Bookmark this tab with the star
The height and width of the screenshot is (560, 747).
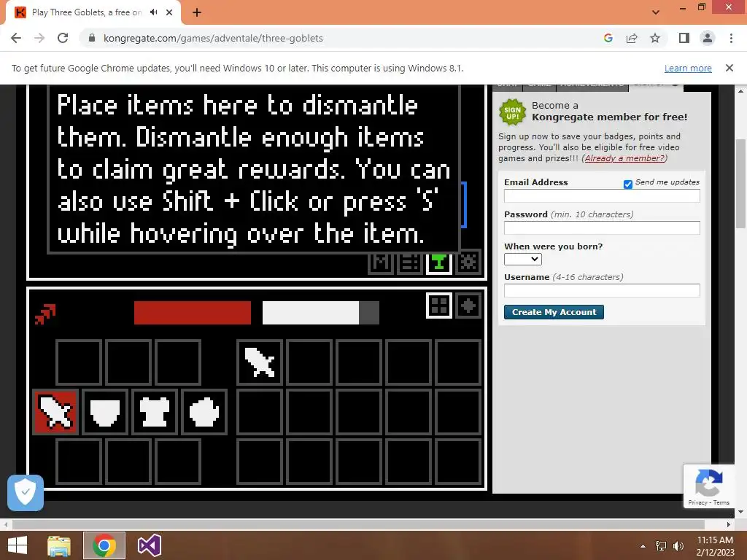tap(655, 38)
